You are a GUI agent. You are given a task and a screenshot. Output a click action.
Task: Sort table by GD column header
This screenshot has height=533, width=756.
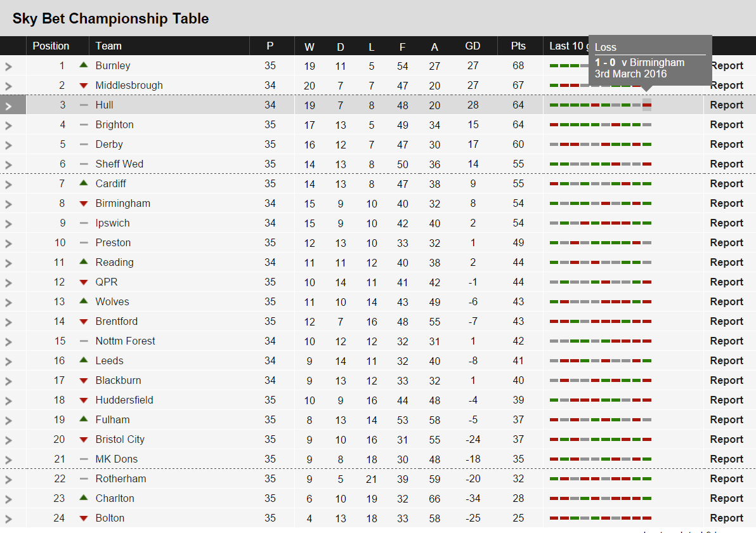pos(472,46)
